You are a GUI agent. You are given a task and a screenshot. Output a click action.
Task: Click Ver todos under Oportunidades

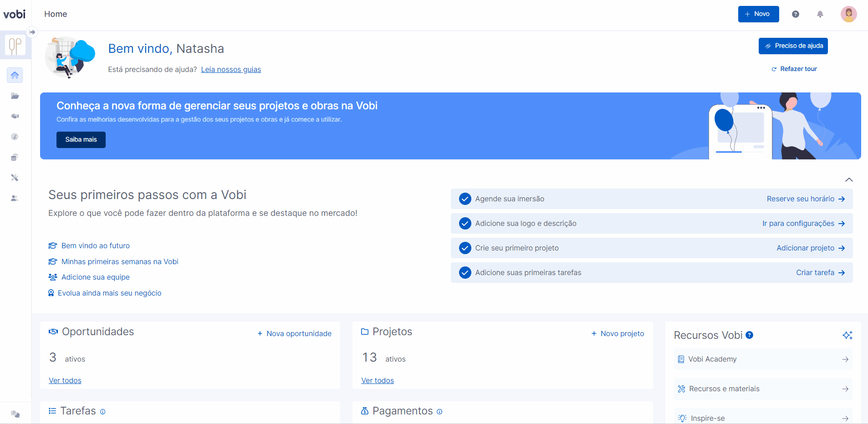(x=65, y=381)
